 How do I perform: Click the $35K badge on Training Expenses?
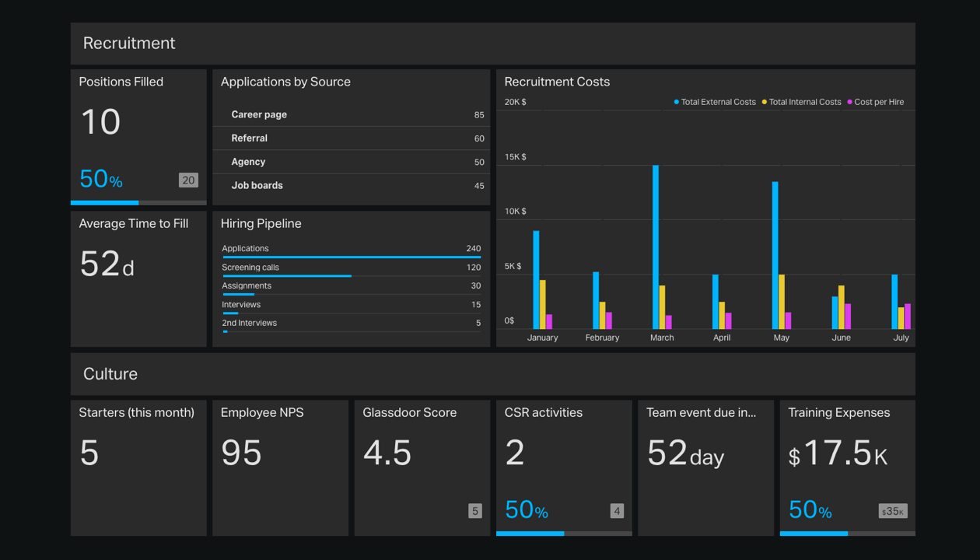pos(893,511)
